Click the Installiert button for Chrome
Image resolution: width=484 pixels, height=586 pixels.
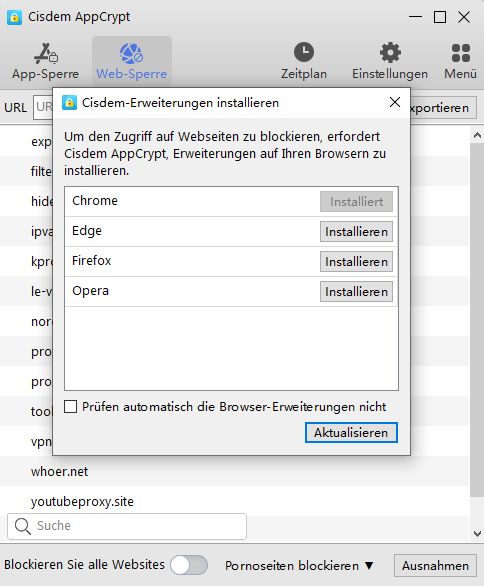(356, 202)
